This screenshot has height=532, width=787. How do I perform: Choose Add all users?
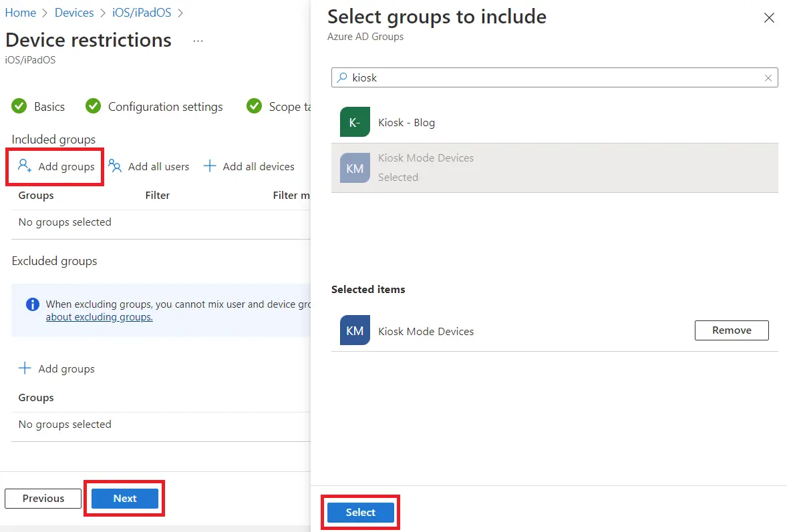pyautogui.click(x=149, y=166)
